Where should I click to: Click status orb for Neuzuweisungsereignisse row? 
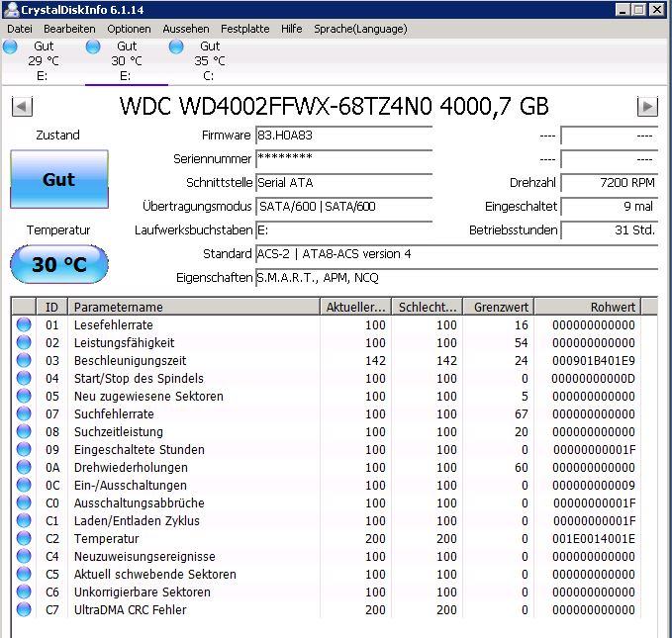[x=24, y=556]
